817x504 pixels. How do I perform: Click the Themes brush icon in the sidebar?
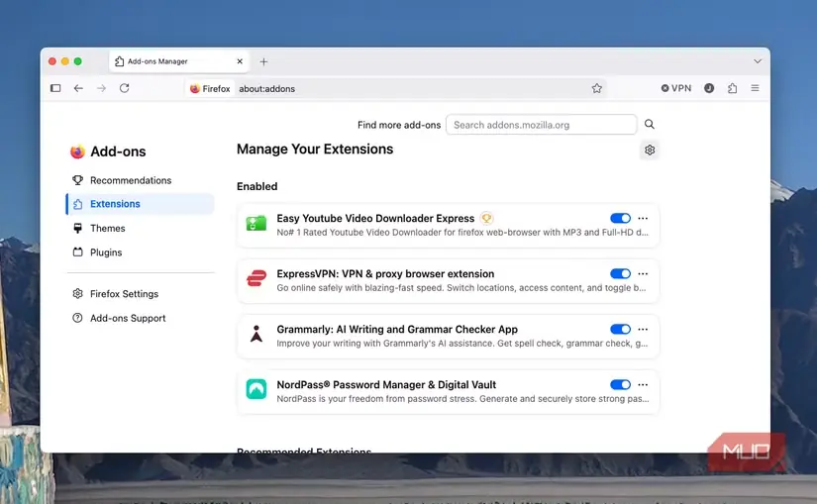(77, 228)
